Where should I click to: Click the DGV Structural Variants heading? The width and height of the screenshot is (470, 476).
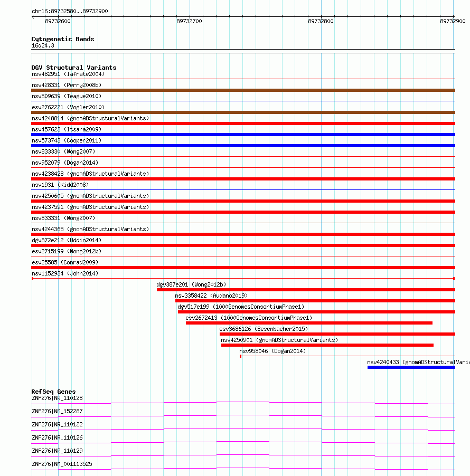point(74,68)
